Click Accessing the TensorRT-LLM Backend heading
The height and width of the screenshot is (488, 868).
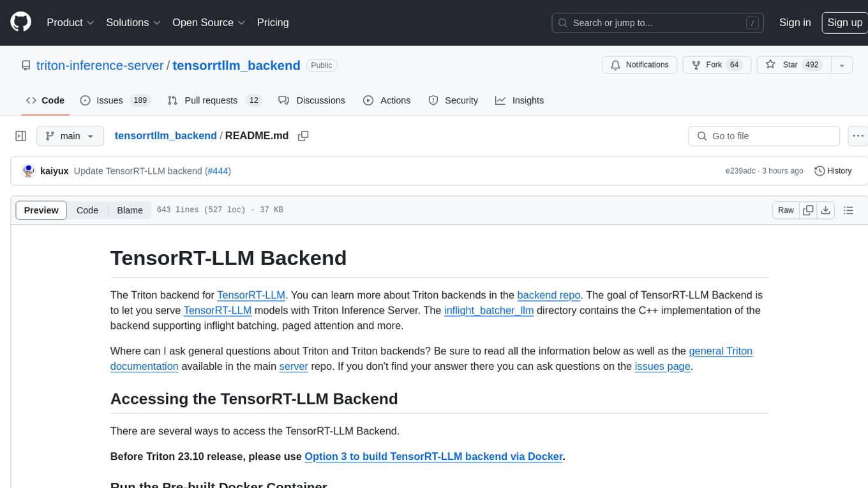[x=254, y=399]
